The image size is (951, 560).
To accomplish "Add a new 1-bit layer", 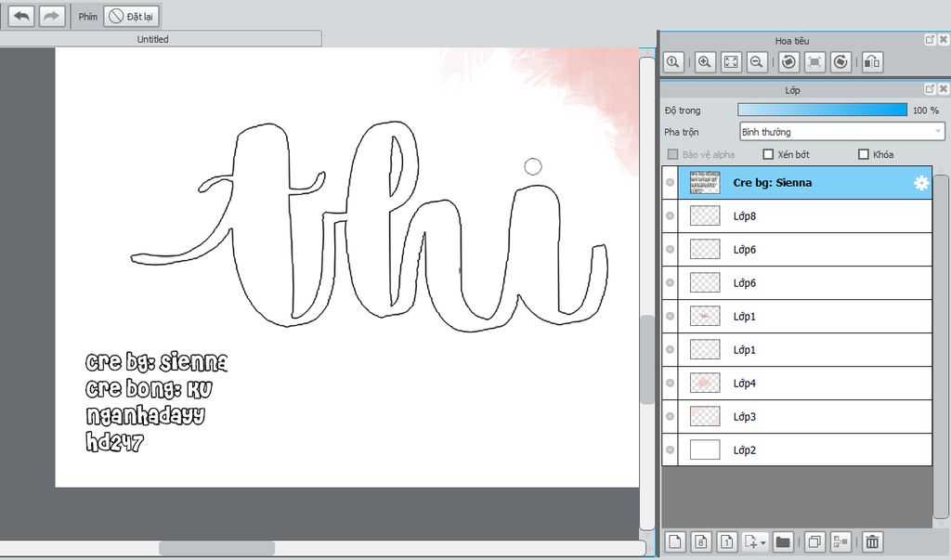I will pyautogui.click(x=727, y=541).
